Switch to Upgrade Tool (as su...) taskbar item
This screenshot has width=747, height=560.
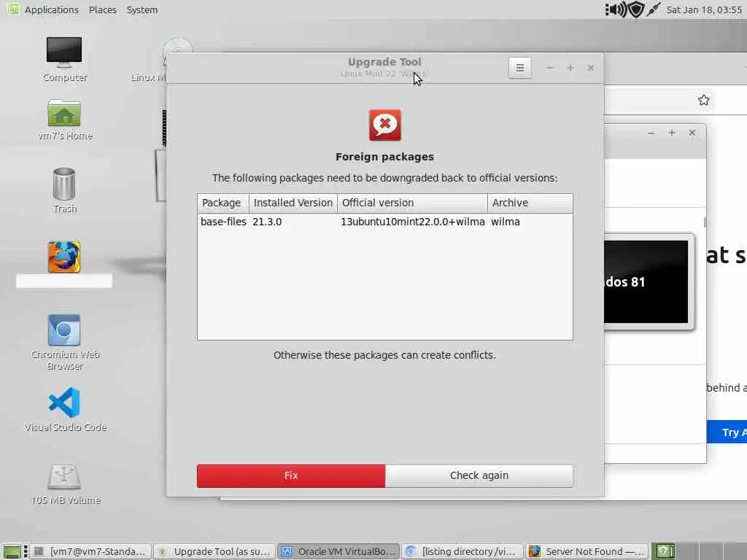click(214, 551)
